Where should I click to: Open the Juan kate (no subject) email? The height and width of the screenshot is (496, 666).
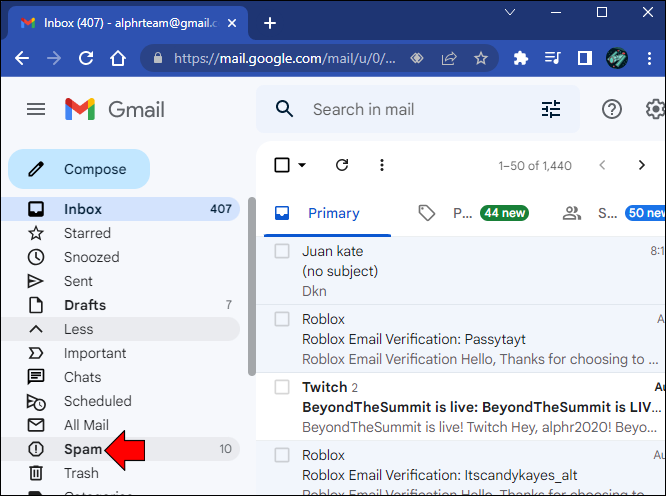(461, 271)
